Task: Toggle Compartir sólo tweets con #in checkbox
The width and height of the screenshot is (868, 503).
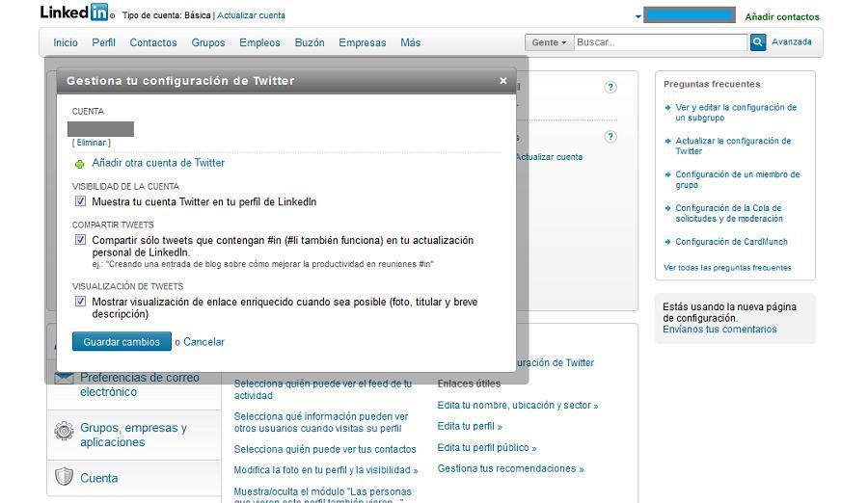Action: [x=81, y=240]
